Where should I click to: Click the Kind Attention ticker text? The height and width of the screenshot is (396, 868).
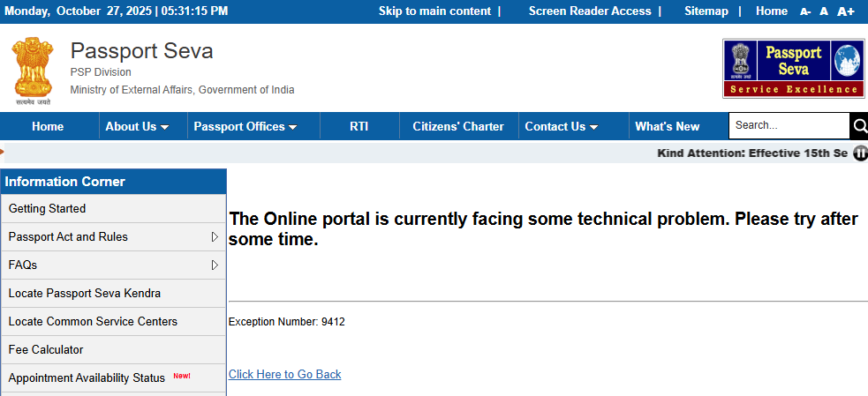[752, 153]
